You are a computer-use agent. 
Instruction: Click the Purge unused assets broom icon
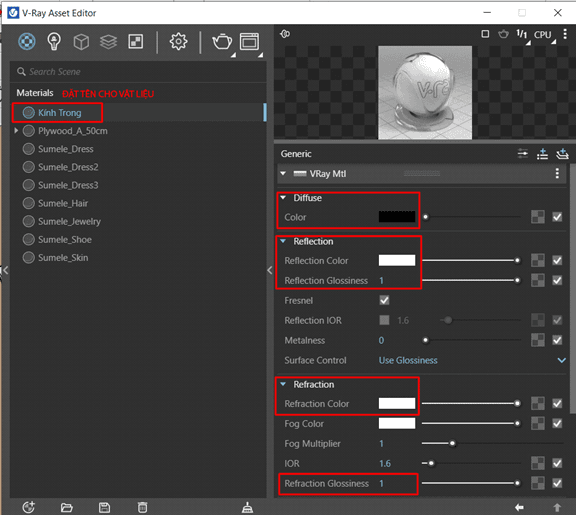(247, 508)
